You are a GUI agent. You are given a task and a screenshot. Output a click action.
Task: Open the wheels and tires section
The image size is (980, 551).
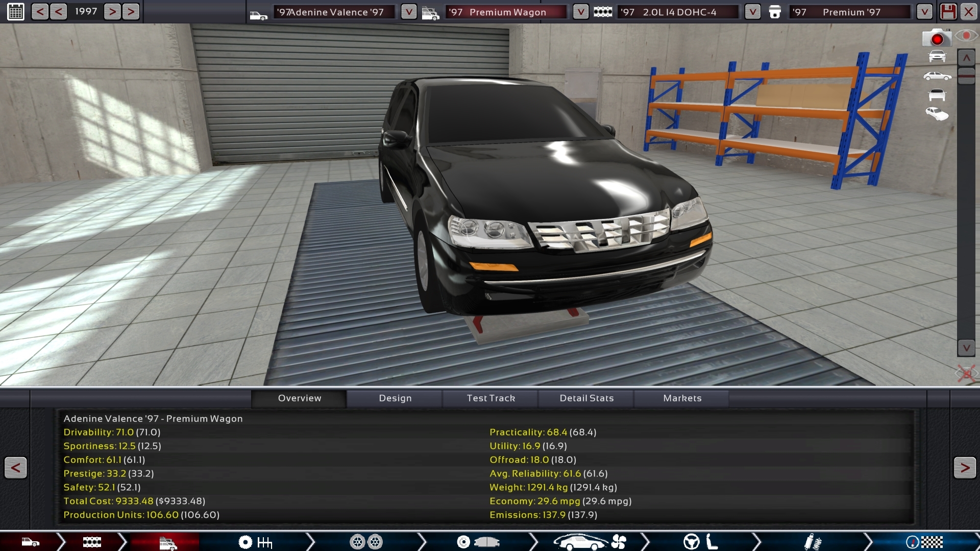tap(366, 542)
